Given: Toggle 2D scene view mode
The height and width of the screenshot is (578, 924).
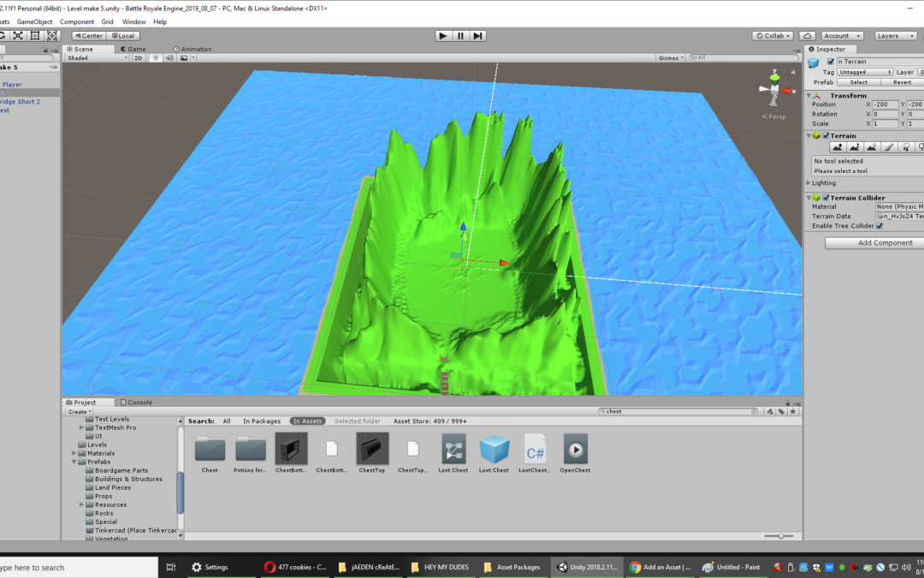Looking at the screenshot, I should click(x=138, y=58).
